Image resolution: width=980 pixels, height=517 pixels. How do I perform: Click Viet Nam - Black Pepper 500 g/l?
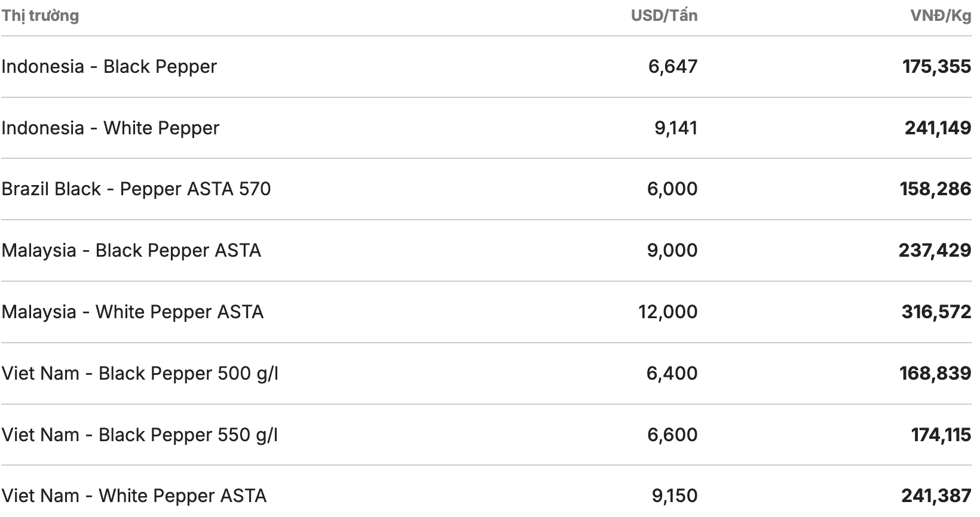tap(140, 373)
